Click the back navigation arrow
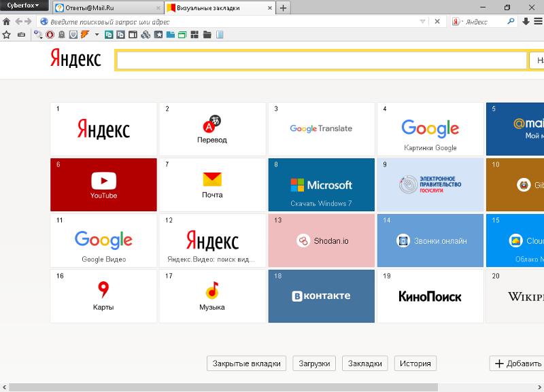Image resolution: width=544 pixels, height=392 pixels. pyautogui.click(x=19, y=22)
